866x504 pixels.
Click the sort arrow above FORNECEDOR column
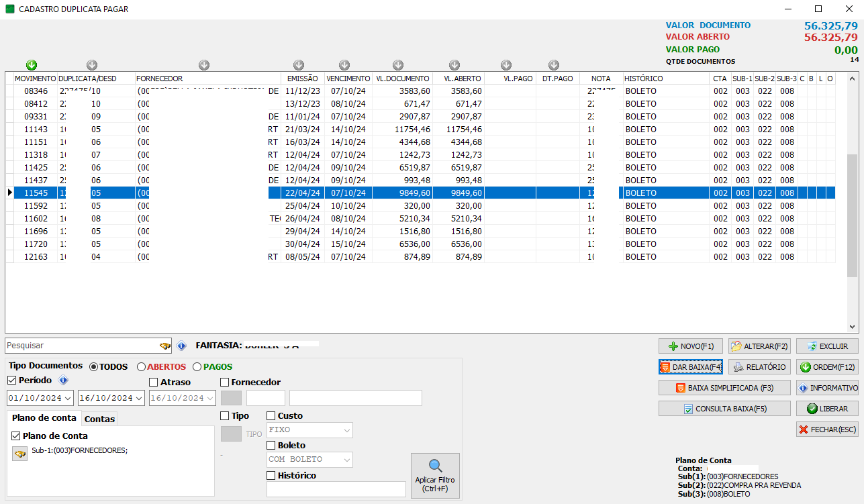204,65
